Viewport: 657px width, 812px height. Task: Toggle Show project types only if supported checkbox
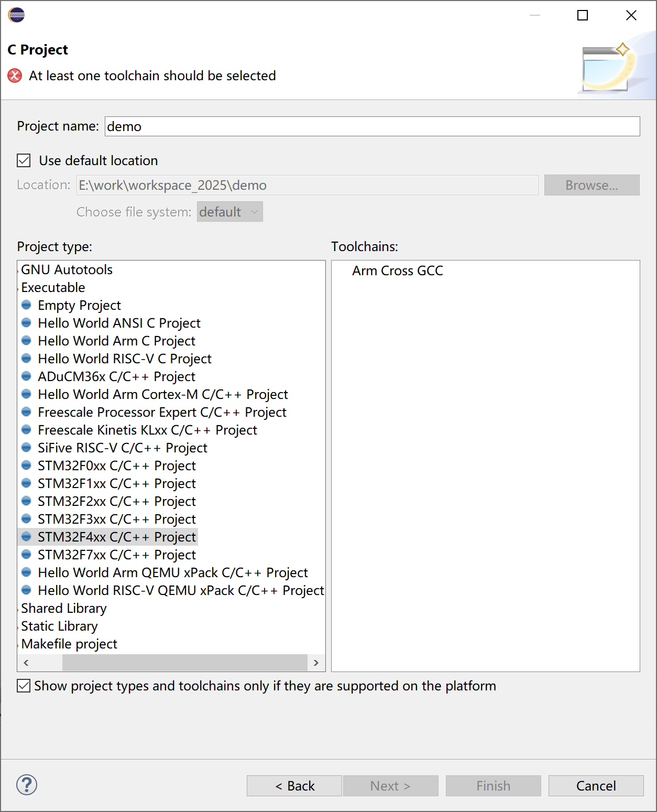click(24, 686)
